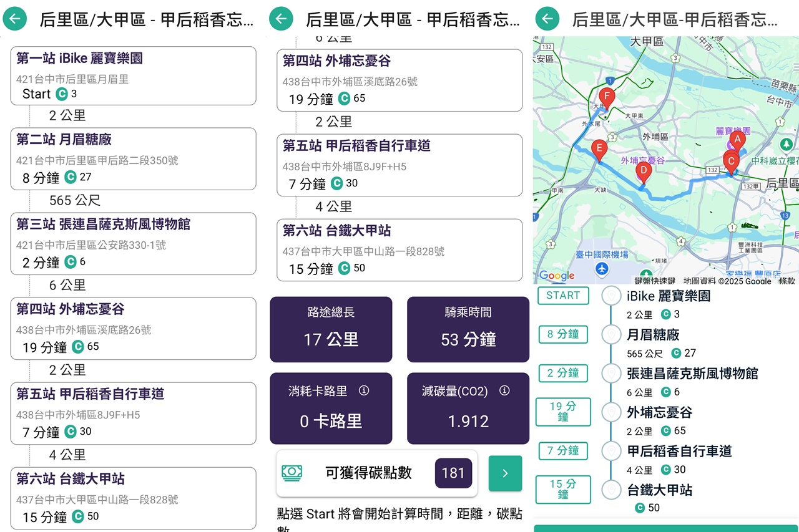Click the START badge on the route timeline
The width and height of the screenshot is (799, 532).
[x=563, y=295]
